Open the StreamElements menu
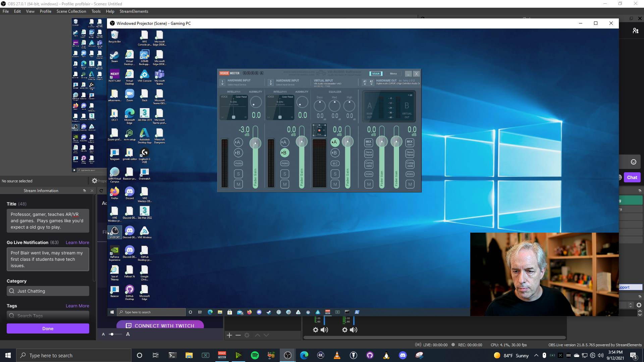Screen dimensions: 644x362 [133, 11]
